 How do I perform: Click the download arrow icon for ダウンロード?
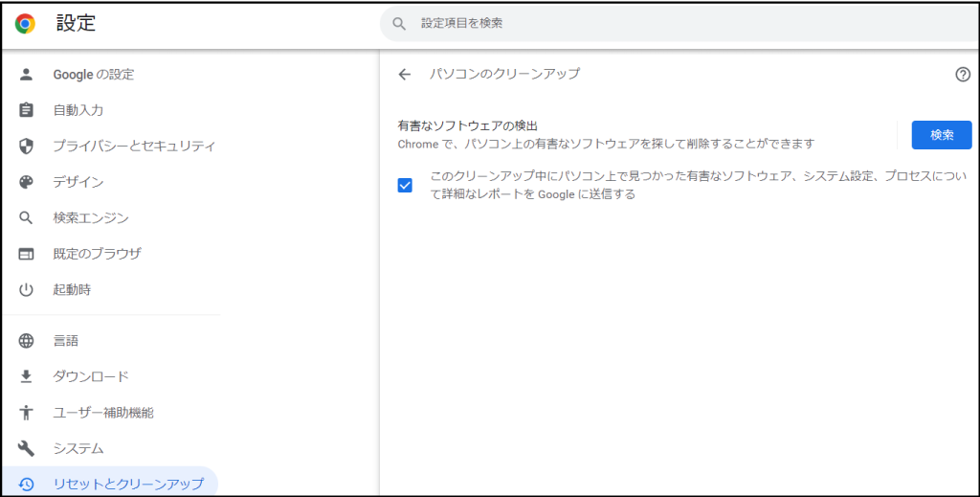coord(27,376)
